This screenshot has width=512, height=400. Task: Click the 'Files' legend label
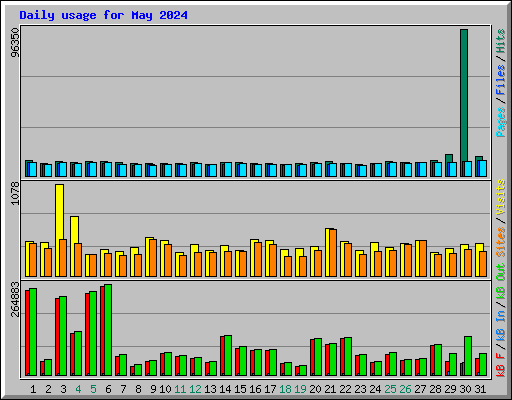tap(501, 80)
